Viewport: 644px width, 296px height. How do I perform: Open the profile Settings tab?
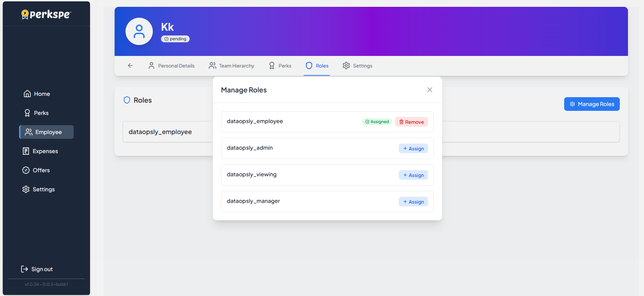pos(357,66)
